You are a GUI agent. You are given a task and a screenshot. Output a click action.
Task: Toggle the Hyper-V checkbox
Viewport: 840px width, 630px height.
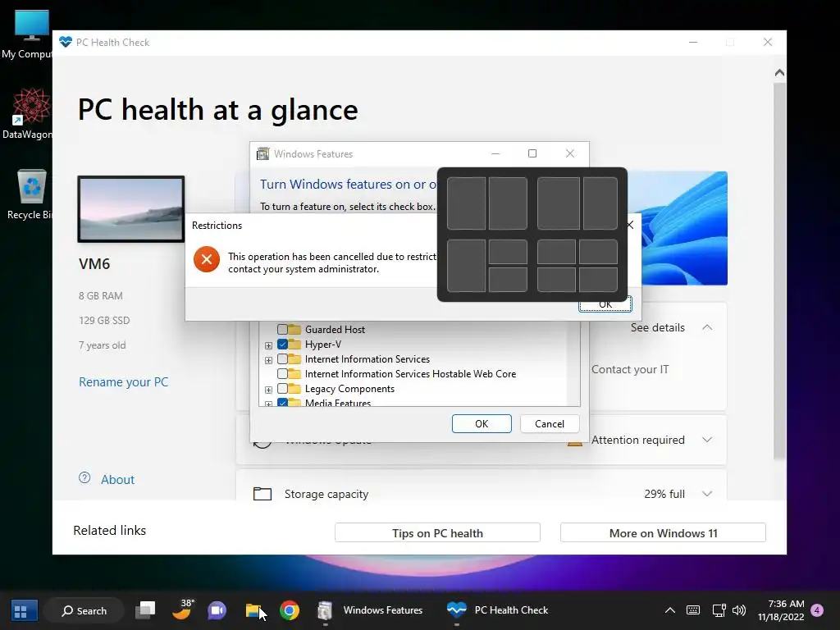(x=282, y=344)
